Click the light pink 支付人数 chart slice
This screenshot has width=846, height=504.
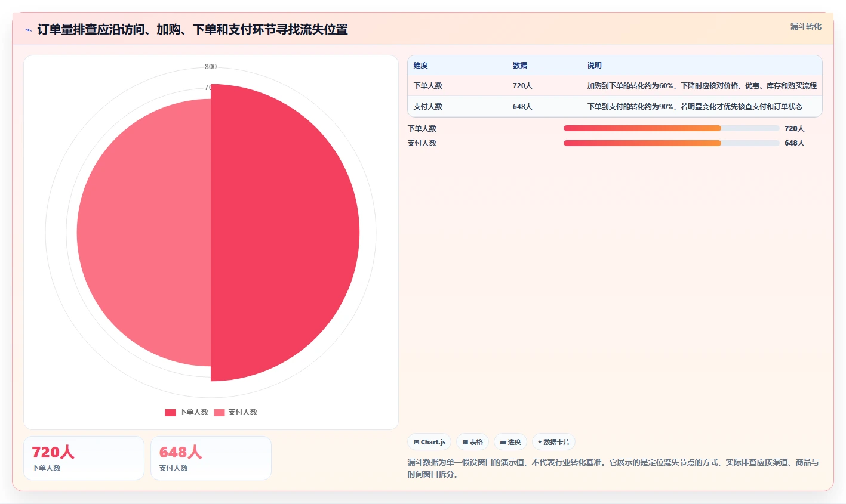coord(144,233)
